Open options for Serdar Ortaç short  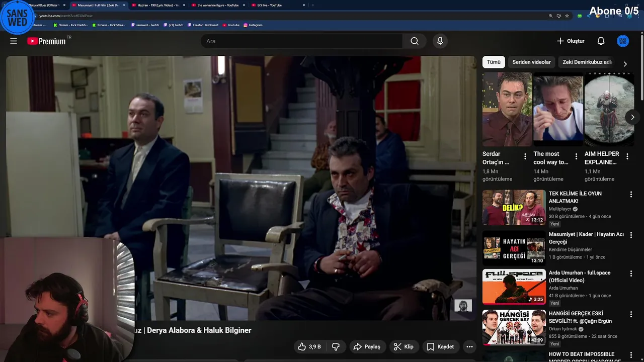[525, 156]
